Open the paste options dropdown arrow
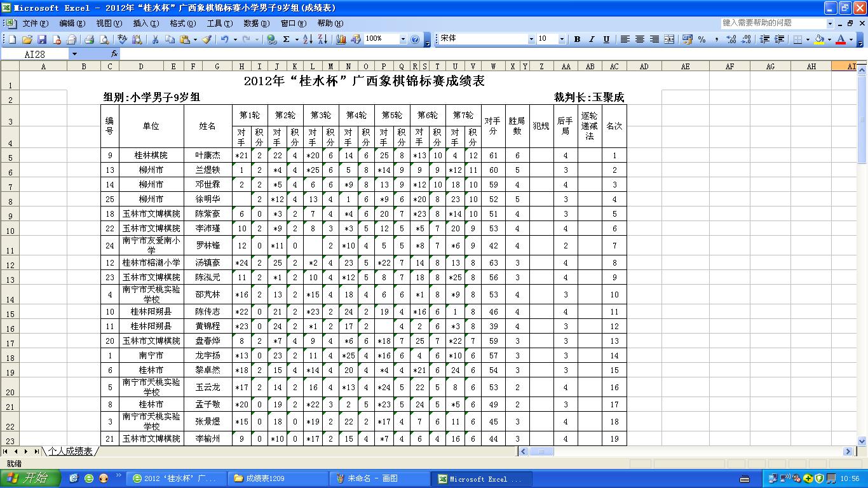 [x=195, y=39]
